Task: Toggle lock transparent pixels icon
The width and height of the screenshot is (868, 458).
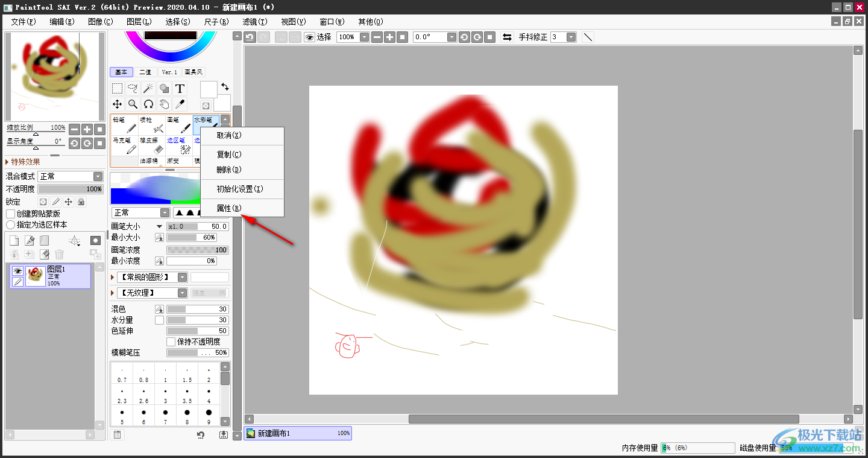Action: tap(43, 202)
